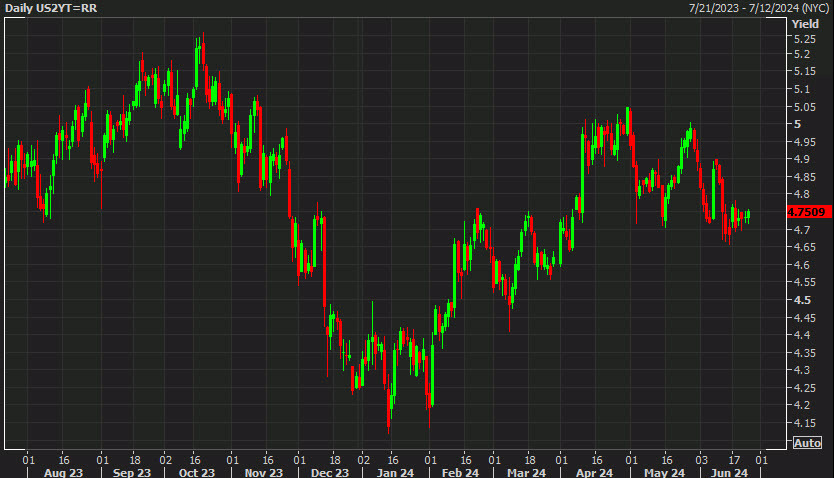
Task: Click the Nov 23 month label
Action: [x=263, y=472]
